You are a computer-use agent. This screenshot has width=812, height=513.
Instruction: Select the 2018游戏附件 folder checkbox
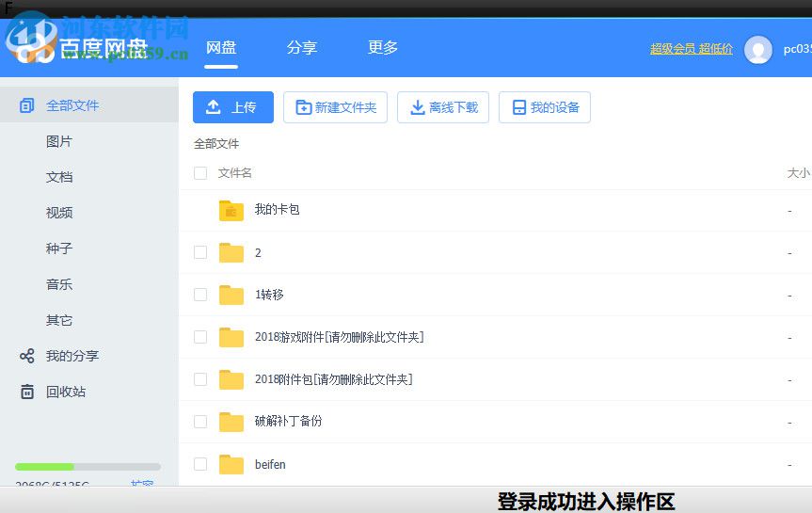tap(200, 337)
